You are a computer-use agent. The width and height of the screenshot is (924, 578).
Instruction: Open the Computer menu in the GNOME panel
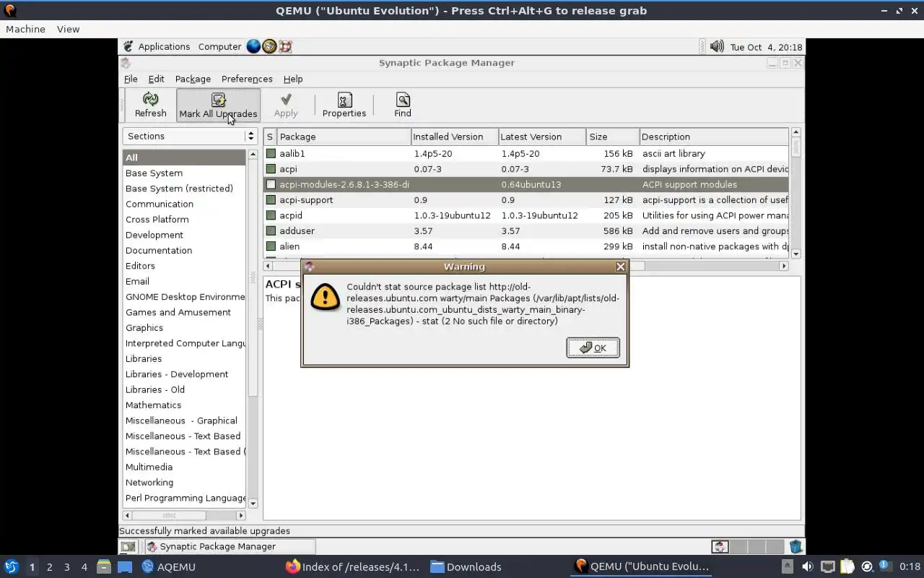click(x=219, y=46)
